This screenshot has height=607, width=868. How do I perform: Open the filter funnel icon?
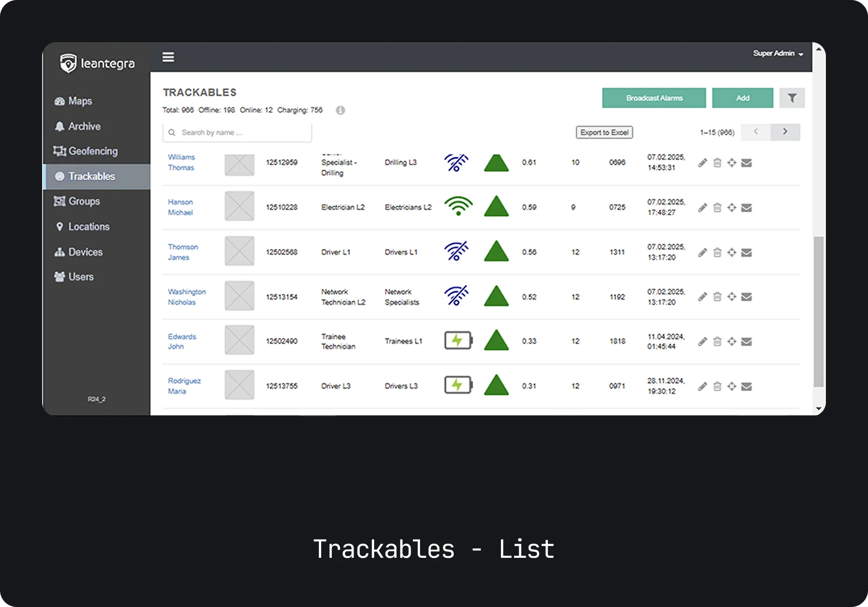[792, 98]
